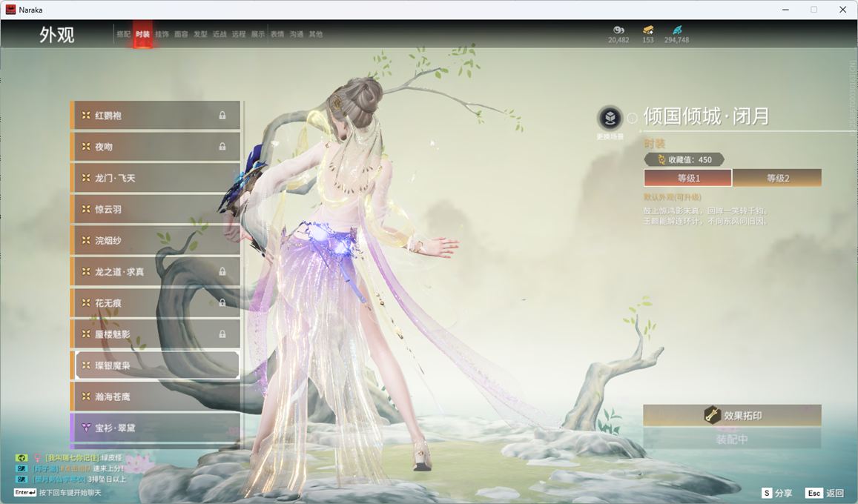This screenshot has height=504, width=858.
Task: Select the highlighted 璨银魔枭 outfit
Action: [x=156, y=365]
